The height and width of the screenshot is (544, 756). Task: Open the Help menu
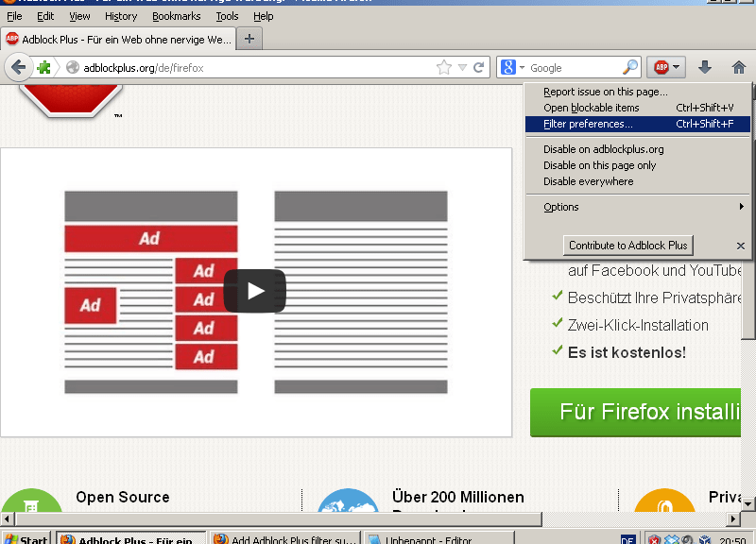click(x=264, y=16)
